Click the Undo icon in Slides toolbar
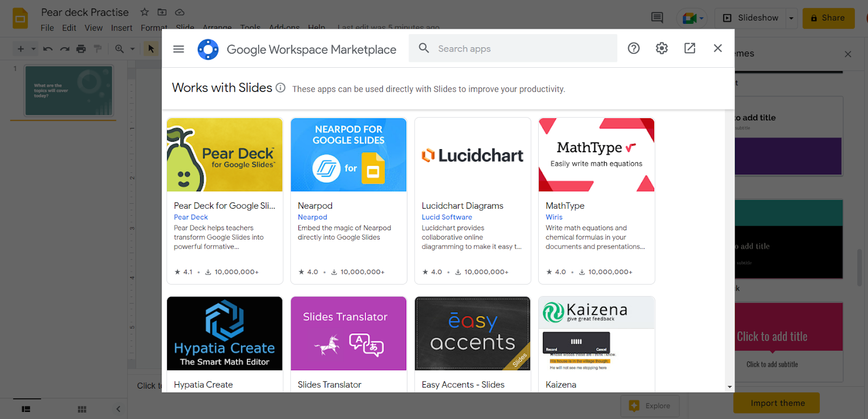868x419 pixels. [48, 49]
